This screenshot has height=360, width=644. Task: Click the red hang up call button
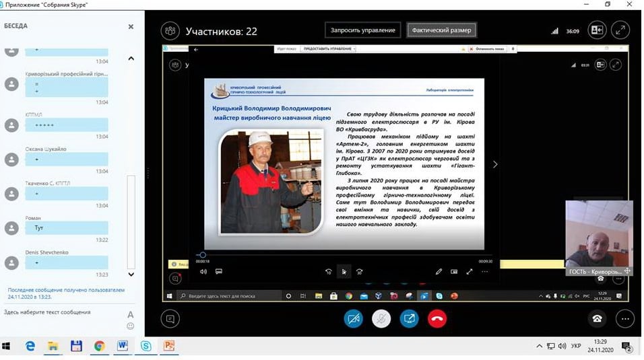pyautogui.click(x=437, y=318)
